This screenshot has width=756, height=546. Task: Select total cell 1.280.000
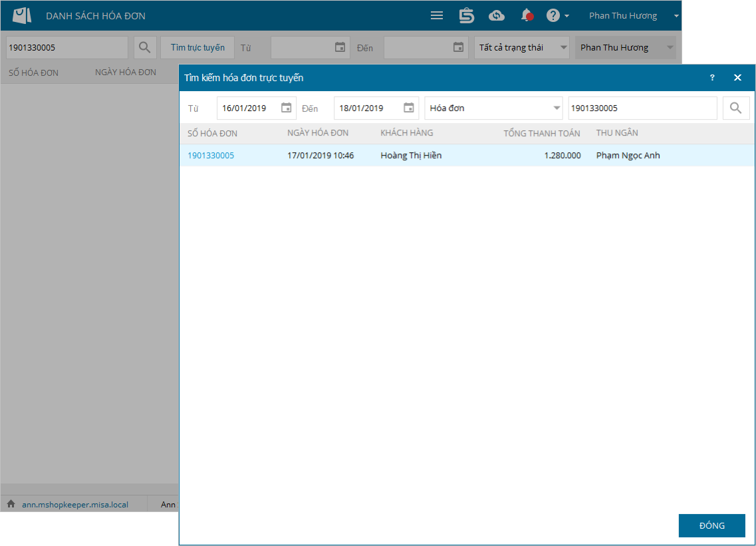point(562,156)
